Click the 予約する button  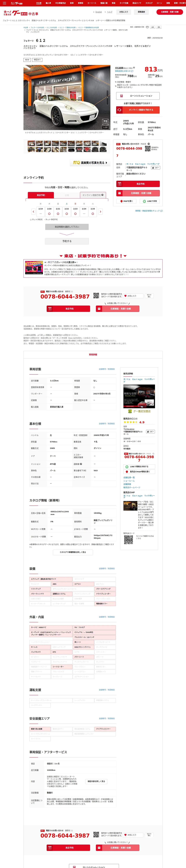tap(67, 241)
